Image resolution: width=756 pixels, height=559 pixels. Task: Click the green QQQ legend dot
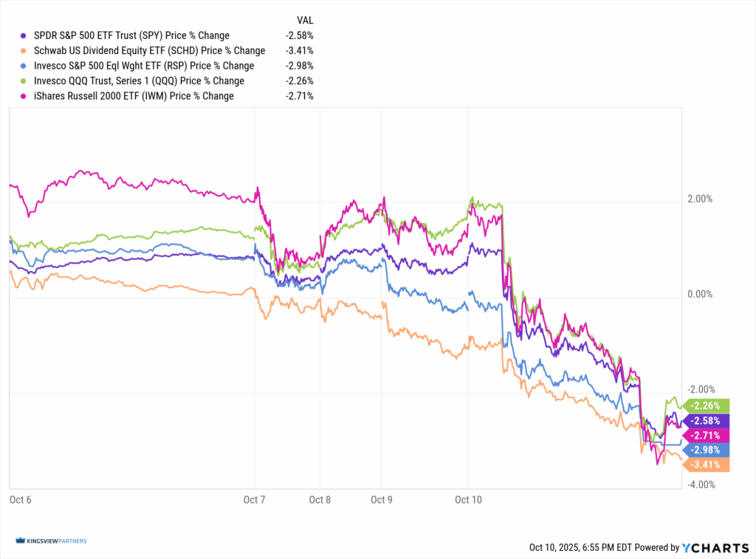[24, 81]
